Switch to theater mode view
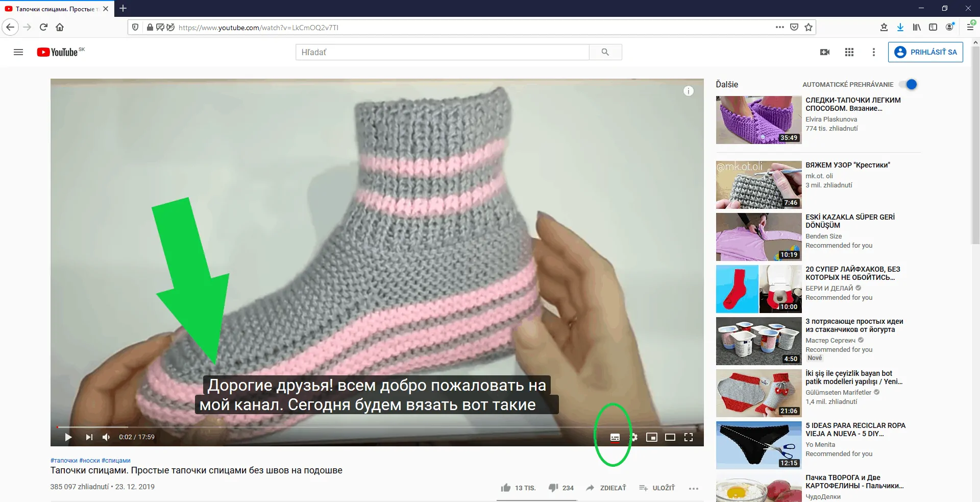This screenshot has height=502, width=980. (x=670, y=437)
